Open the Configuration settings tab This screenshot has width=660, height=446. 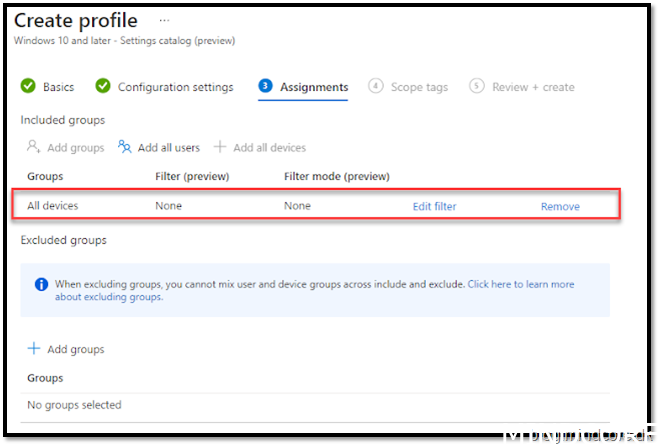tap(175, 87)
